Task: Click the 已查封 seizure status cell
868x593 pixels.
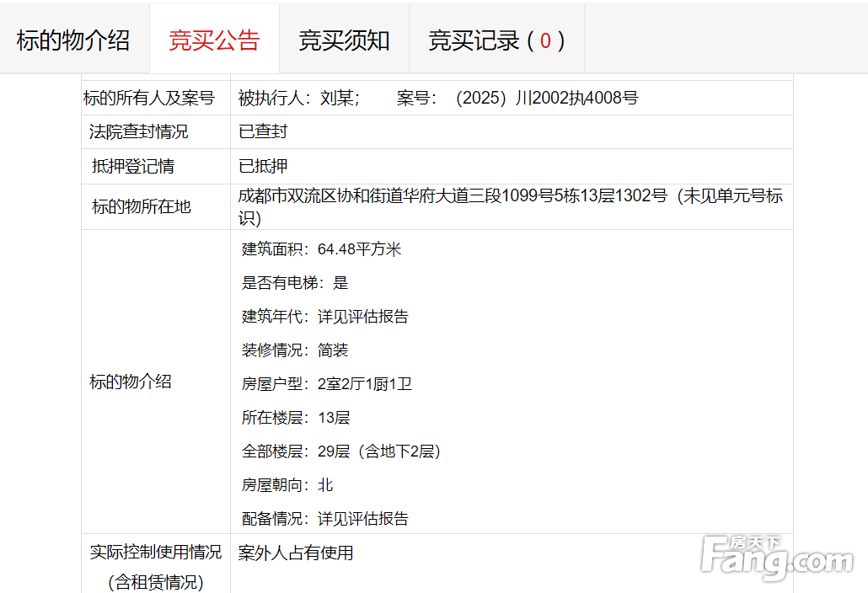Action: (263, 132)
